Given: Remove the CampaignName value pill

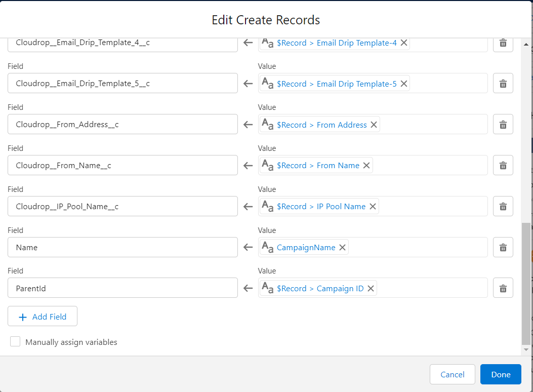Looking at the screenshot, I should (x=342, y=248).
